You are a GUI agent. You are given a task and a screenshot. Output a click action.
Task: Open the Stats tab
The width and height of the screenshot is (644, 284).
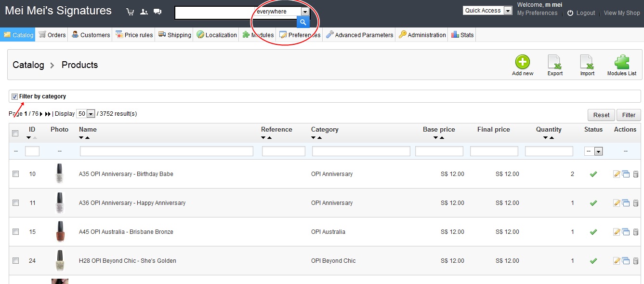point(462,35)
